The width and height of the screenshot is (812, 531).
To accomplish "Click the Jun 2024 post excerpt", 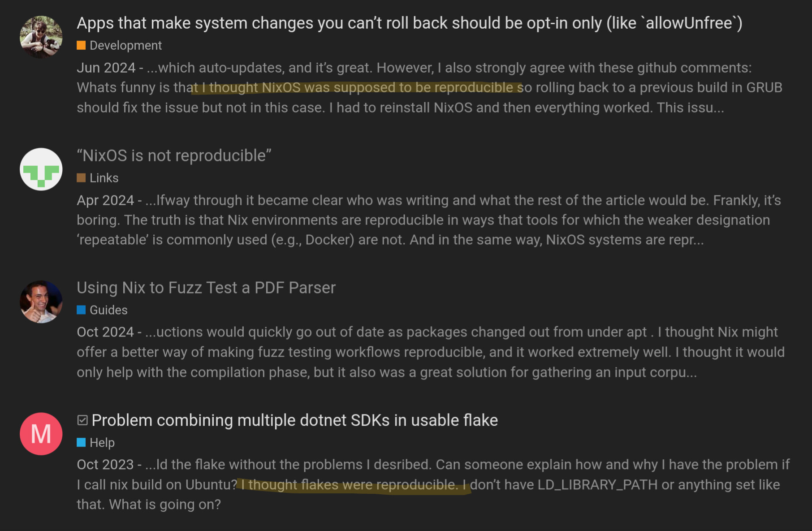I will tap(430, 87).
